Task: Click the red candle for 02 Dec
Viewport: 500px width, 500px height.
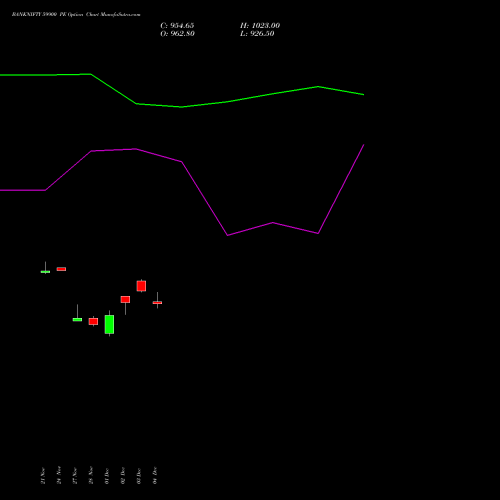Action: [125, 299]
